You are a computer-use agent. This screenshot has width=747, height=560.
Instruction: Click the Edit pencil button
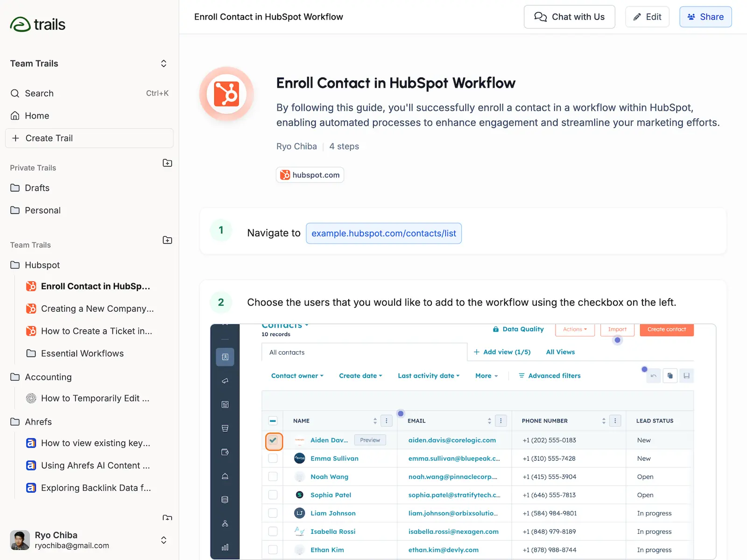(x=647, y=17)
